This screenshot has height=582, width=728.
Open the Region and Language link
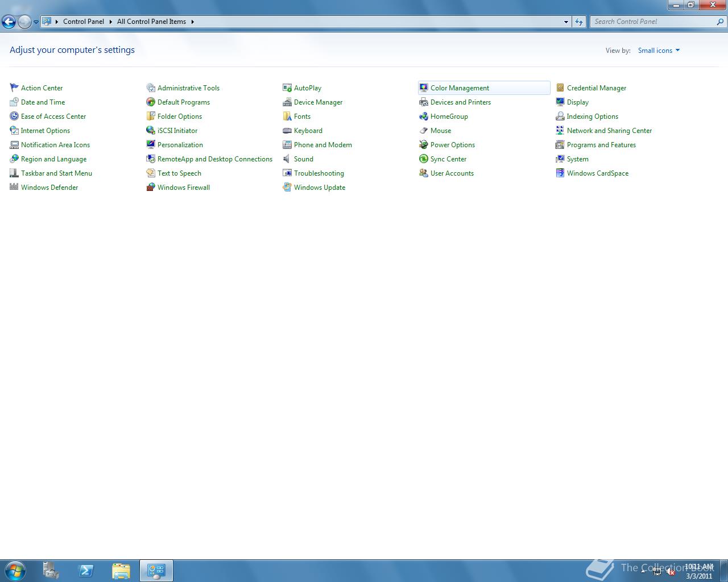[x=53, y=159]
